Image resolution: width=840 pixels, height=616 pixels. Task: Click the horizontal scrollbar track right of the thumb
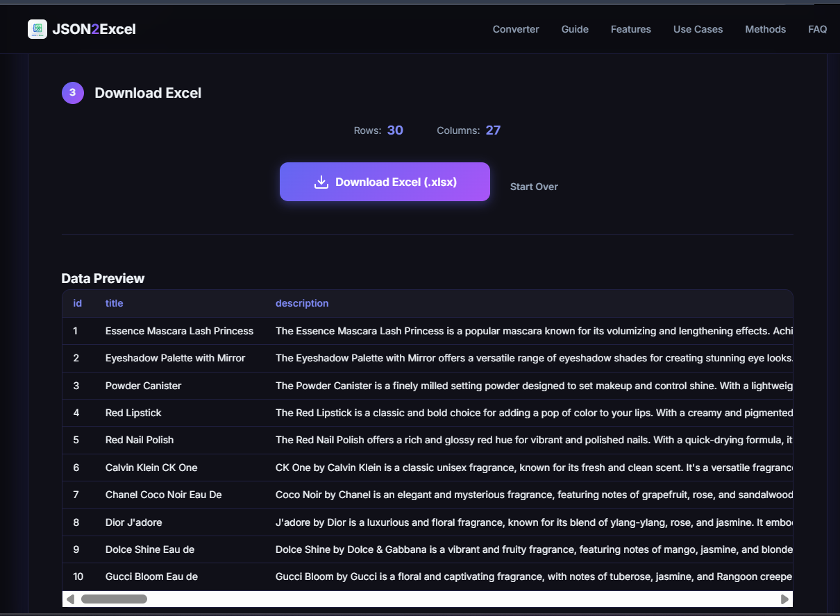click(462, 599)
